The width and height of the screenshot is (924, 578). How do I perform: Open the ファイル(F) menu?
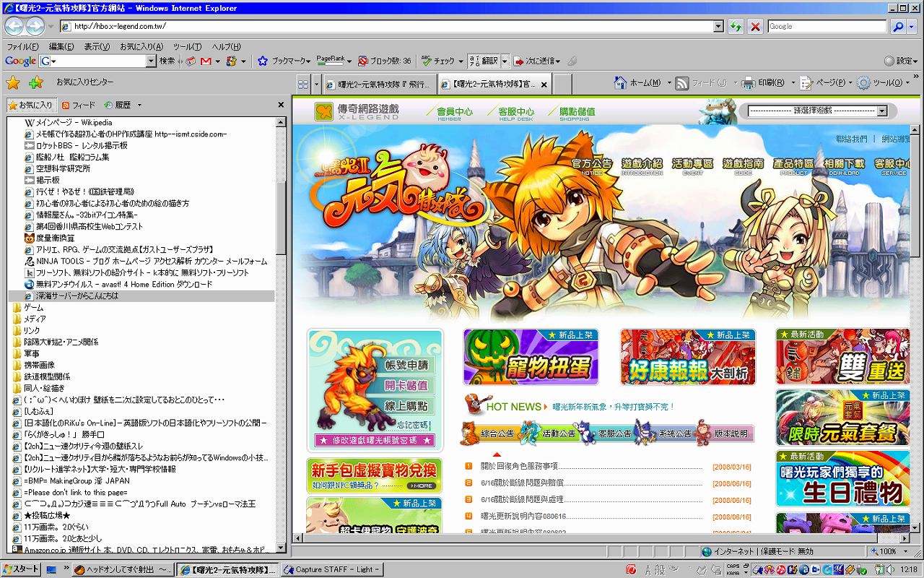[x=22, y=46]
